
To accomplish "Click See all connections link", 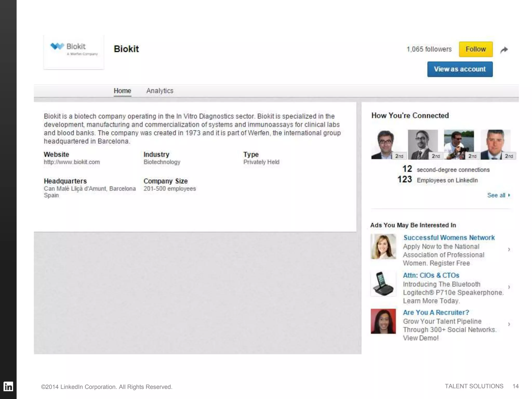I will [498, 195].
